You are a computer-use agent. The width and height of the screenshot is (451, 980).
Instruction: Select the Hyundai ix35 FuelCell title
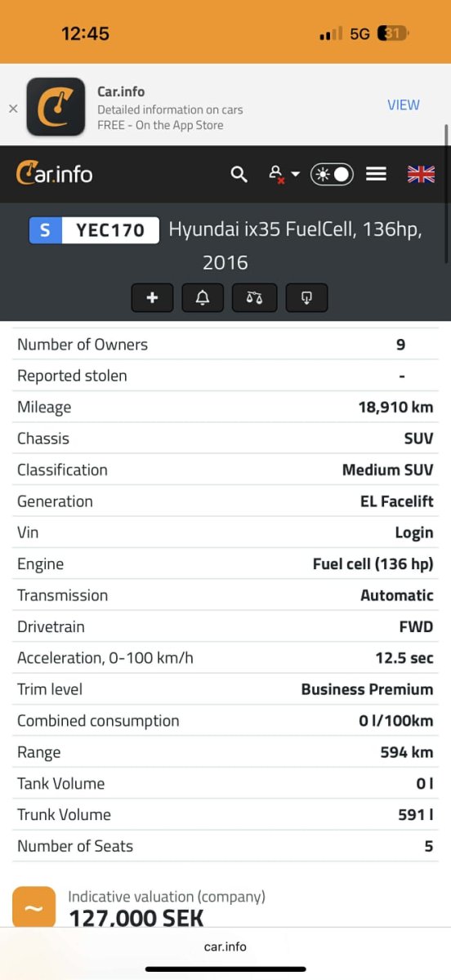[x=295, y=246]
